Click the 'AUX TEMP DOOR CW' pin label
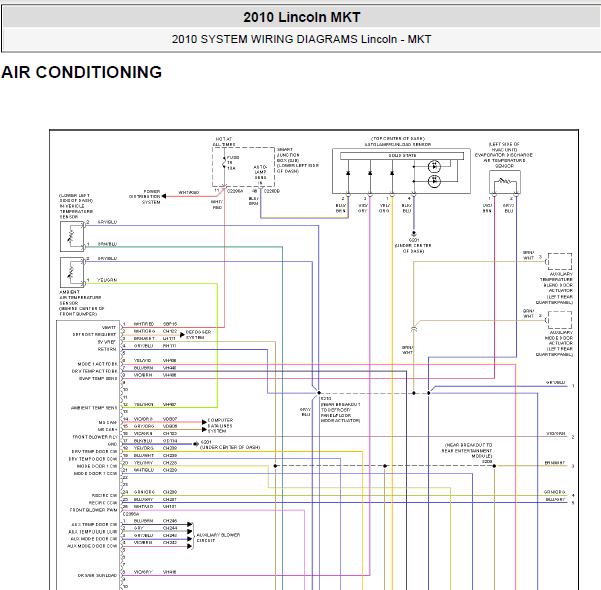The height and width of the screenshot is (590, 601). pos(94,524)
